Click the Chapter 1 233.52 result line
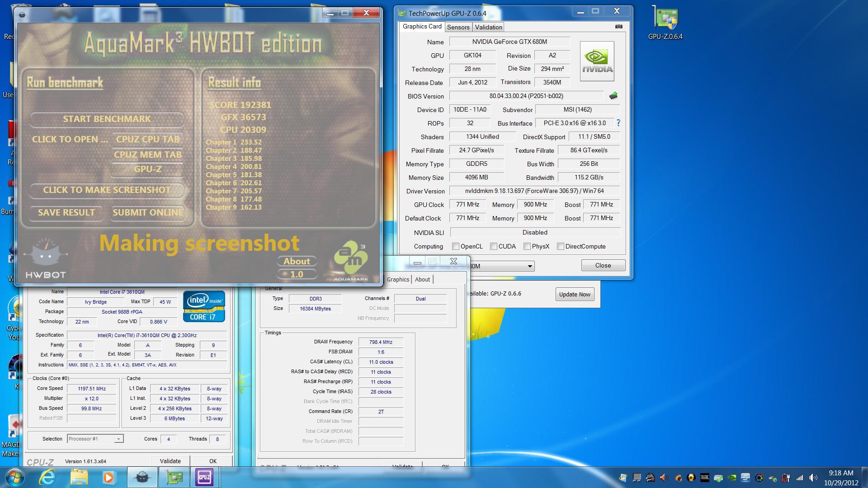Image resolution: width=868 pixels, height=488 pixels. tap(234, 142)
